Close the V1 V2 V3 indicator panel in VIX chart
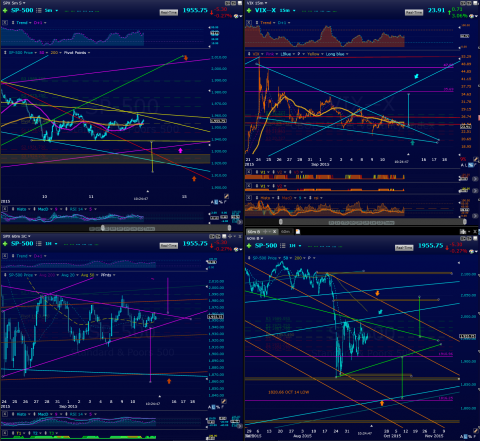480x441 pixels. tap(249, 172)
